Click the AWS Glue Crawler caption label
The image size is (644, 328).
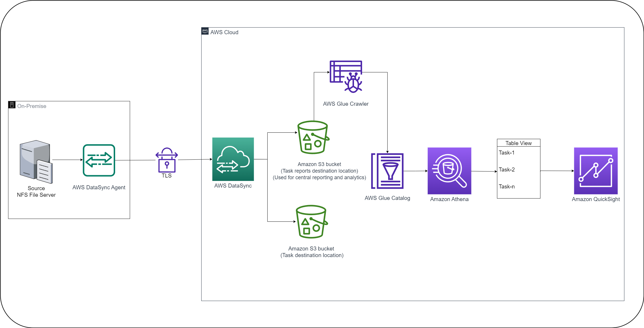tap(346, 104)
